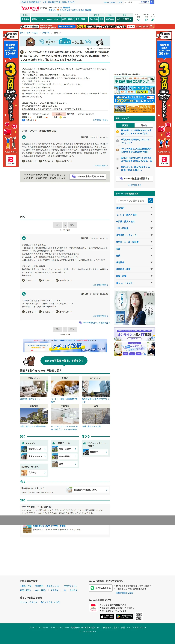Click the Yahoo!不動産 app house icon
The image size is (175, 644).
tap(93, 607)
